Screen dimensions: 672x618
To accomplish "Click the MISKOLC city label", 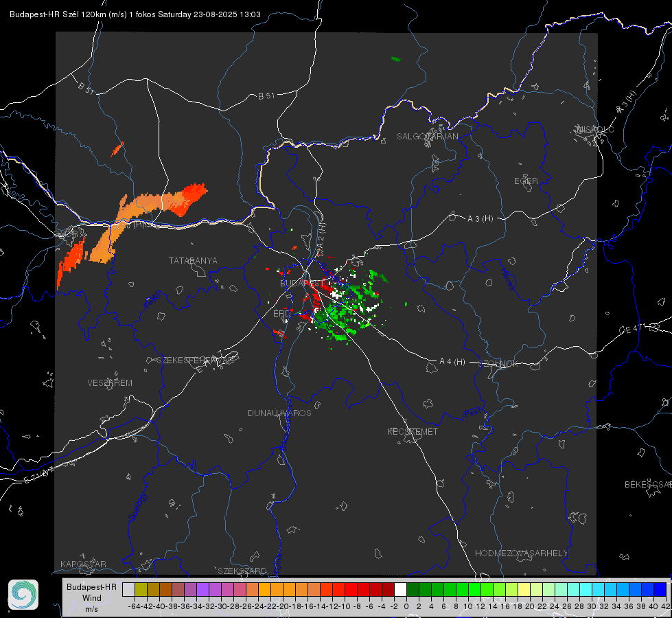I will click(595, 129).
